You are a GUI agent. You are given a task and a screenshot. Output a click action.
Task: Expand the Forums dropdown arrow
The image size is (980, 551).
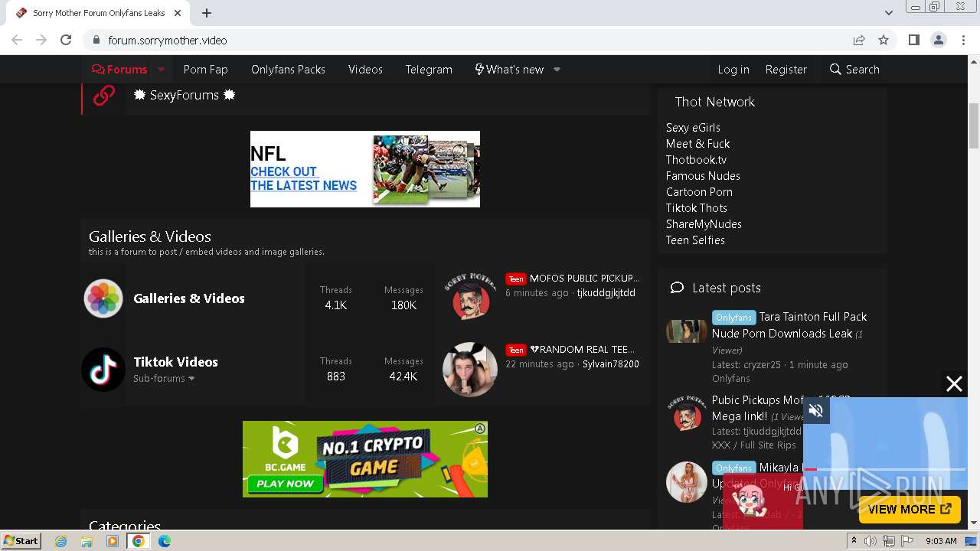[162, 69]
